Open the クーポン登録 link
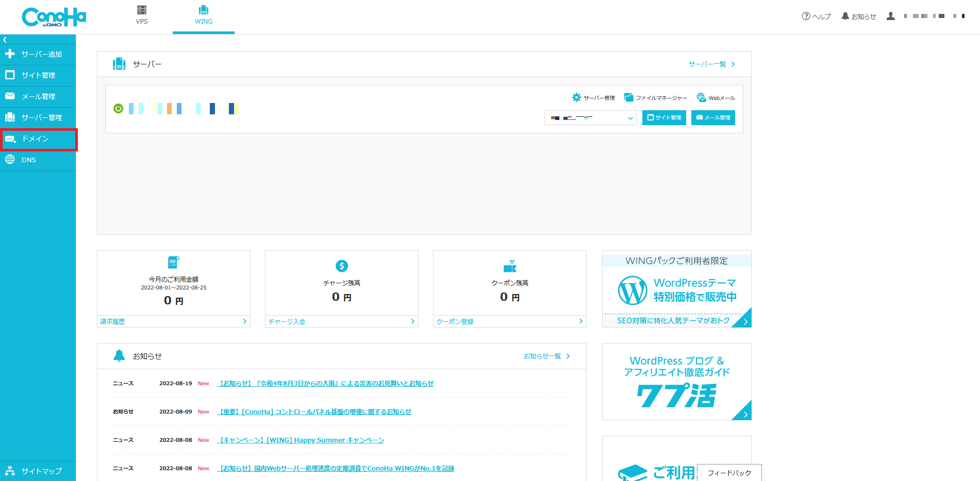Image resolution: width=980 pixels, height=481 pixels. (x=510, y=321)
